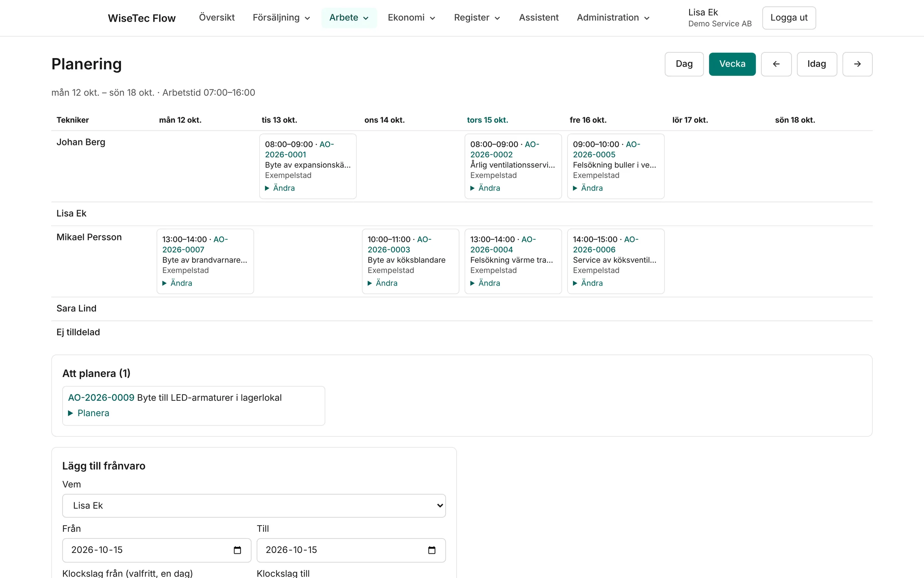Expand Ändra for AO-2026-0005
The width and height of the screenshot is (924, 578).
588,188
